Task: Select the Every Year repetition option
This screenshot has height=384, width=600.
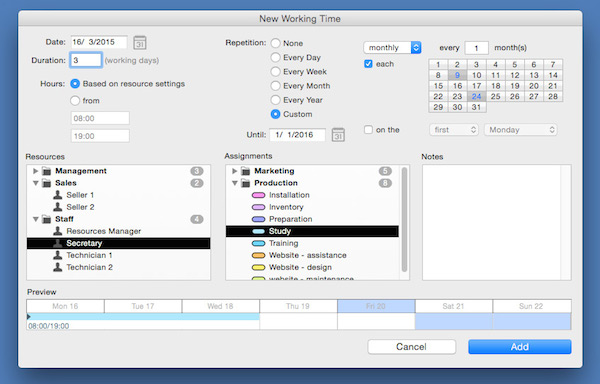Action: coord(275,100)
